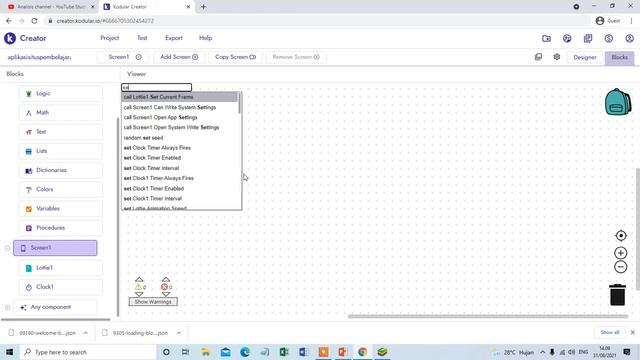The image size is (640, 360).
Task: Open the Screen1 screen selector dropdown
Action: pos(123,57)
